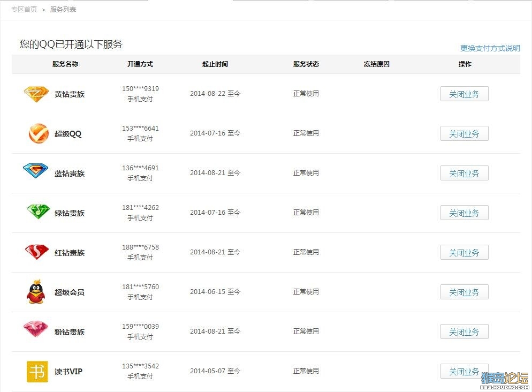Click the 绿钻贵族 green diamond icon
532x392 pixels.
click(38, 212)
